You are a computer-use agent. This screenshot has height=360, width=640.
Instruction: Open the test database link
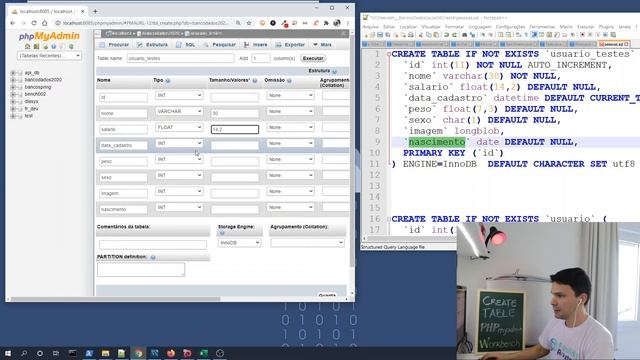point(29,116)
